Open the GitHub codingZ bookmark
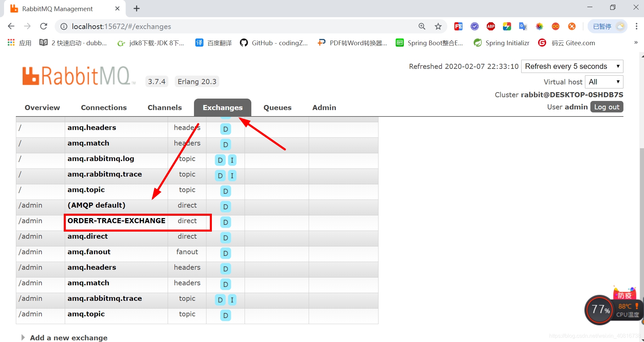This screenshot has width=644, height=342. (274, 43)
